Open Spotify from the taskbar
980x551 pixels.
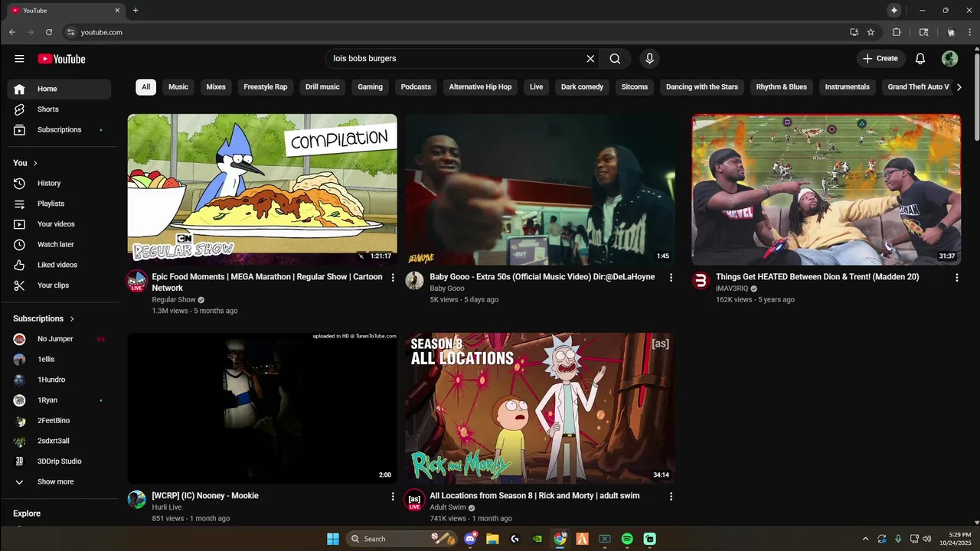click(x=627, y=539)
